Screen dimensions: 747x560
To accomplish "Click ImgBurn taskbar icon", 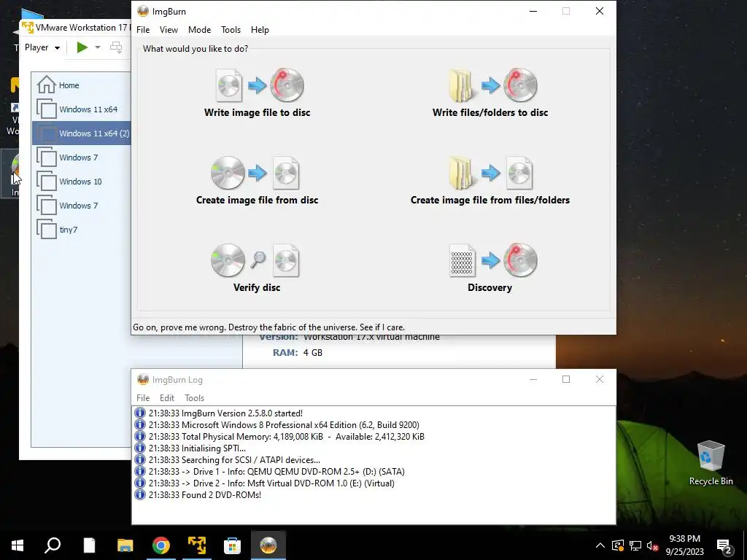I will 268,545.
